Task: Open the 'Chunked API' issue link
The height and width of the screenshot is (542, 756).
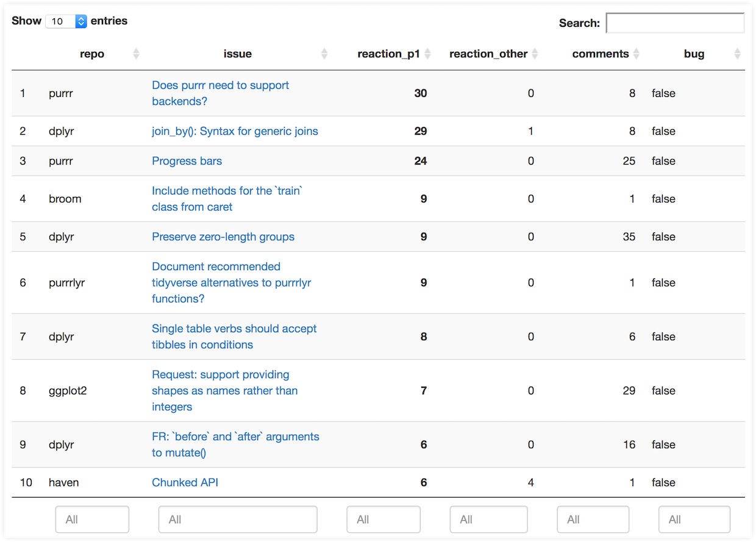Action: (185, 482)
